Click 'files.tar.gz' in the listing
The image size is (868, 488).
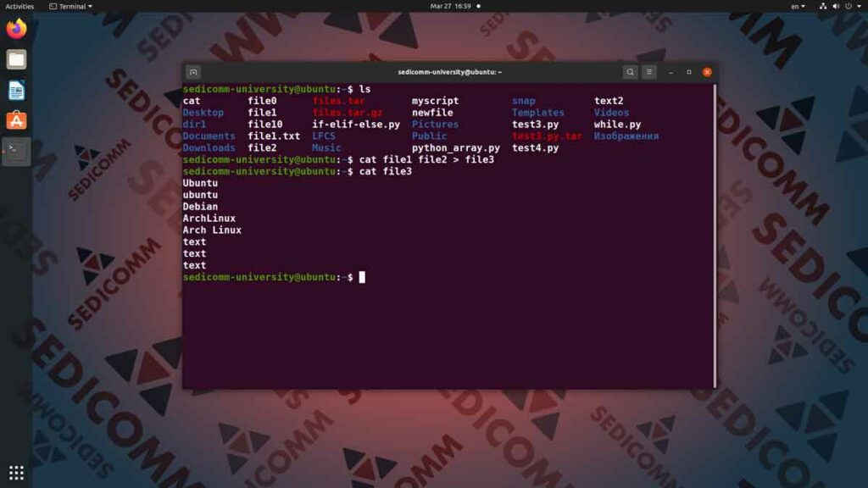pyautogui.click(x=347, y=113)
